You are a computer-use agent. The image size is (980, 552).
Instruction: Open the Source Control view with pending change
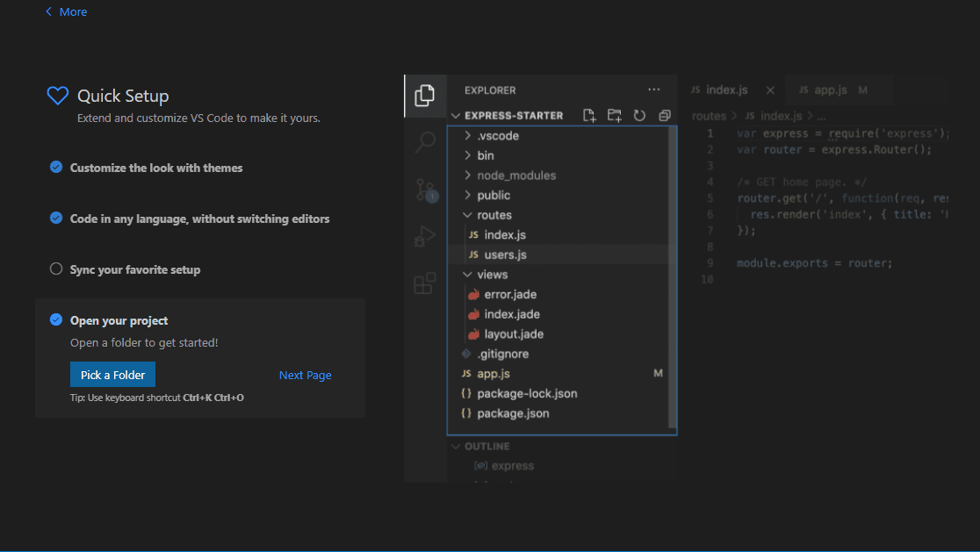[x=425, y=190]
